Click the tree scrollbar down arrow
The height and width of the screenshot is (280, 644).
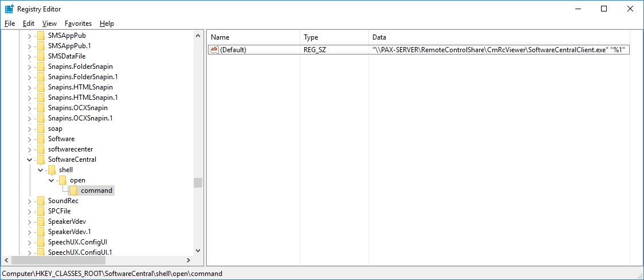pos(198,251)
